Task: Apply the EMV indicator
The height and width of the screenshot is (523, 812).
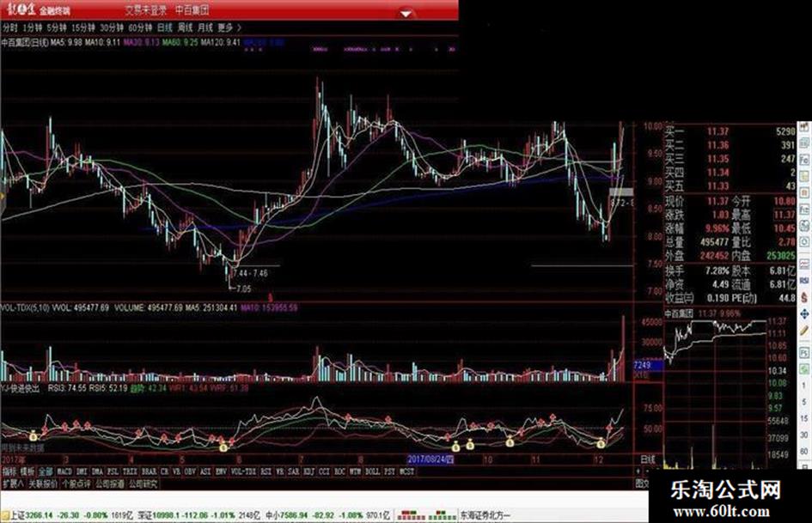Action: 221,471
